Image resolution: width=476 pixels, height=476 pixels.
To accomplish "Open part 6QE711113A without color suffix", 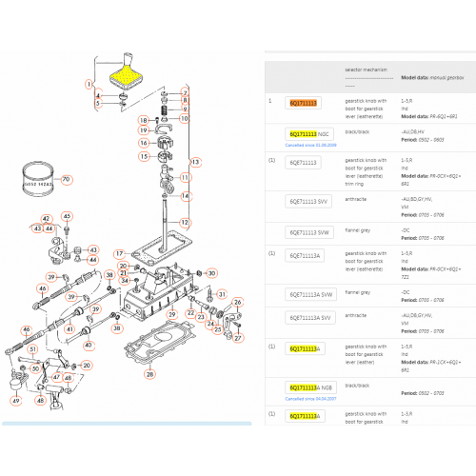I will pos(305,256).
